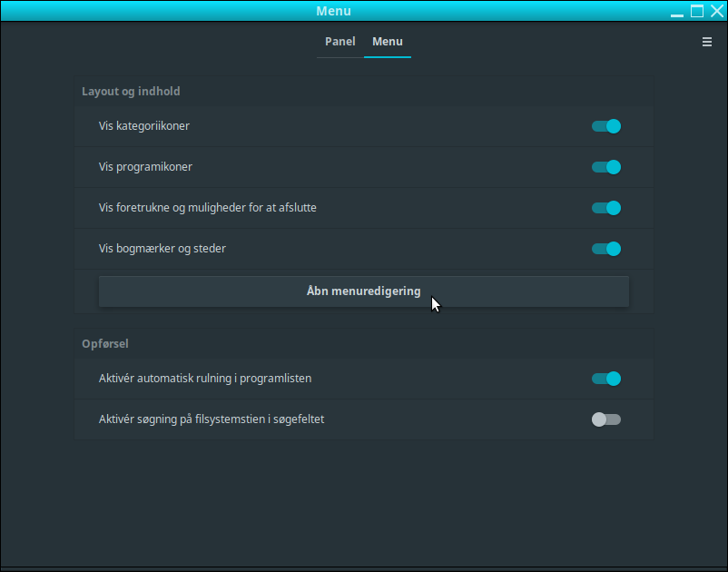Close the Menu window

[x=717, y=11]
